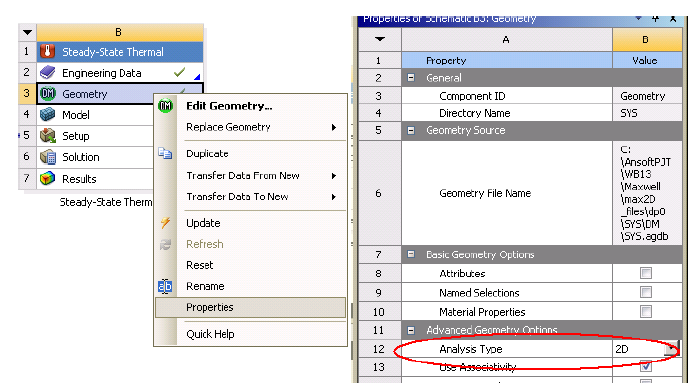The width and height of the screenshot is (690, 389).
Task: Click the Duplicate icon in context menu
Action: tap(165, 153)
